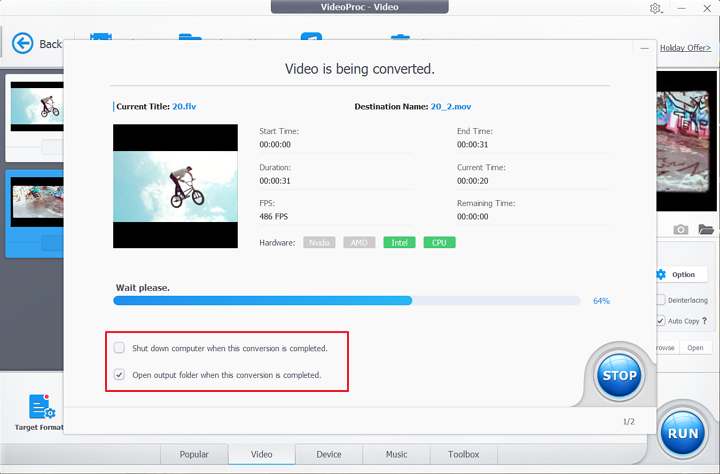Click the conversion progress bar
Viewport: 720px width, 474px height.
click(x=347, y=300)
